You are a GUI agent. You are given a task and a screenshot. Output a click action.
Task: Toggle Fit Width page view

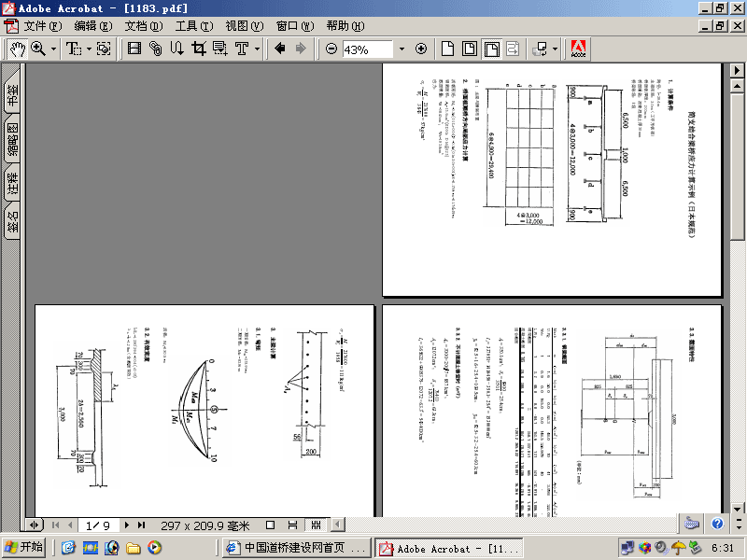pos(491,49)
